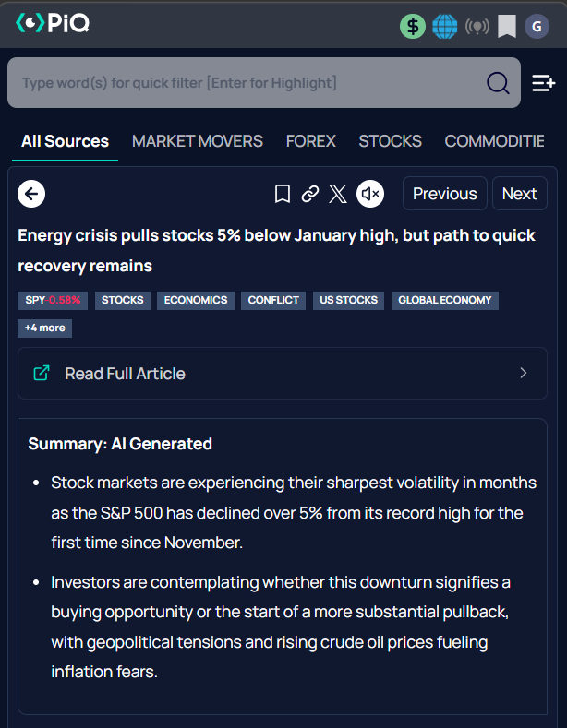Click the add-to-list icon beside search
The height and width of the screenshot is (728, 567).
coord(544,83)
